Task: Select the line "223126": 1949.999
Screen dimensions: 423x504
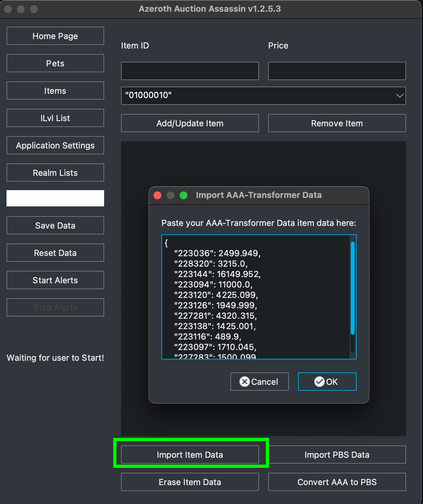Action: pos(216,305)
